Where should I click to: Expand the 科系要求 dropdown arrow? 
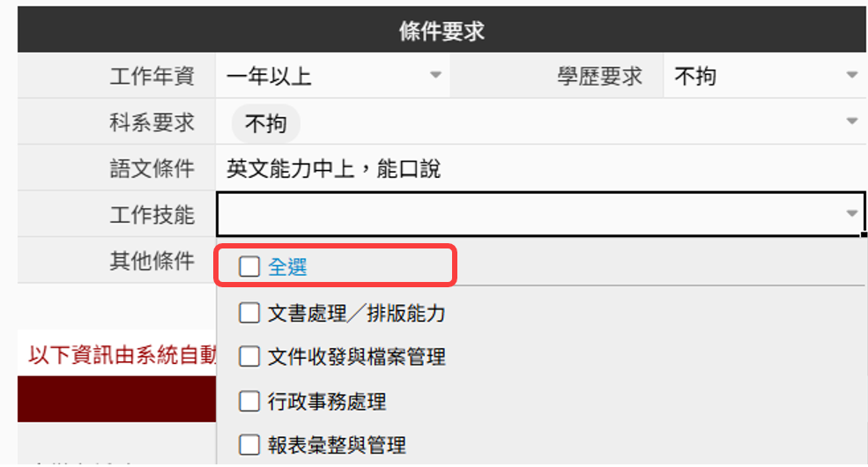tap(851, 121)
